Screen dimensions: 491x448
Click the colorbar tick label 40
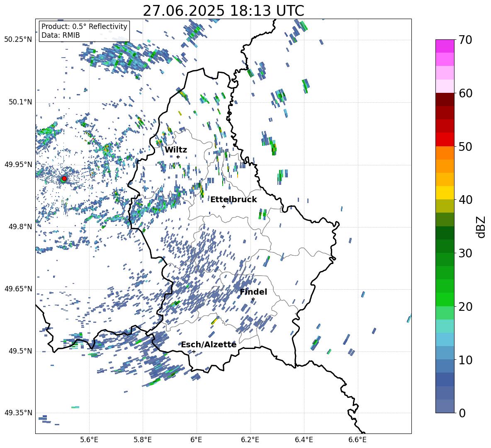465,200
